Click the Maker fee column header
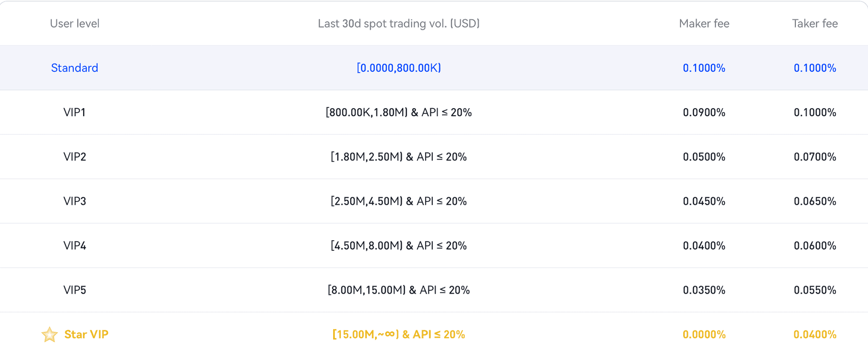868x356 pixels. [704, 23]
